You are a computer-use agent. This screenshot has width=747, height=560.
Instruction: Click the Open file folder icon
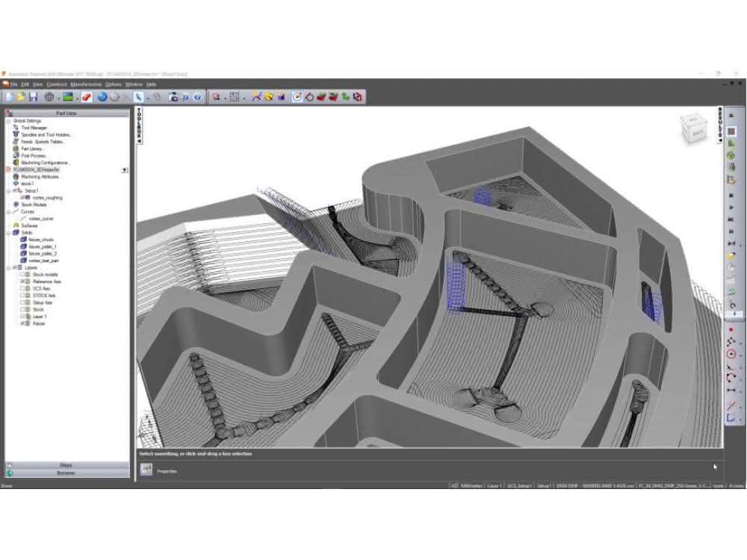click(21, 96)
